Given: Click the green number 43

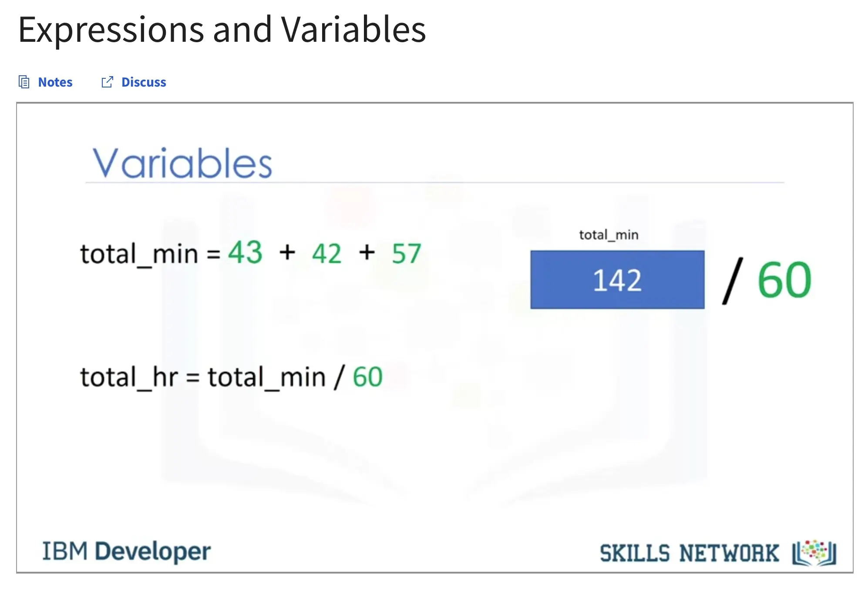Looking at the screenshot, I should (246, 252).
